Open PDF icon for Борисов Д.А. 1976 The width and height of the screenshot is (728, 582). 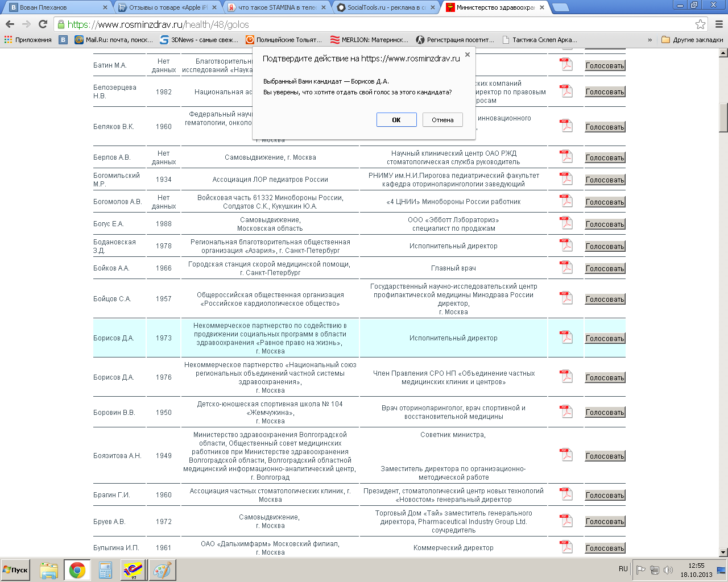[566, 376]
